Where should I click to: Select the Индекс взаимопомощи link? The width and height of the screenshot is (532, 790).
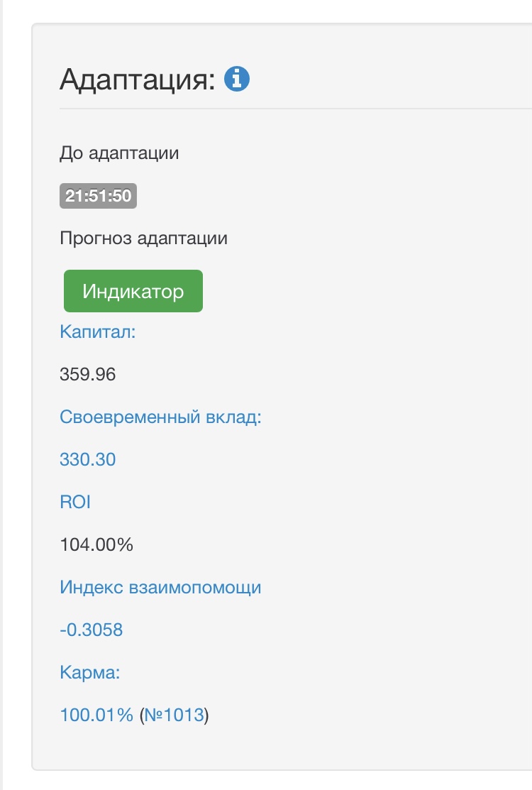160,588
